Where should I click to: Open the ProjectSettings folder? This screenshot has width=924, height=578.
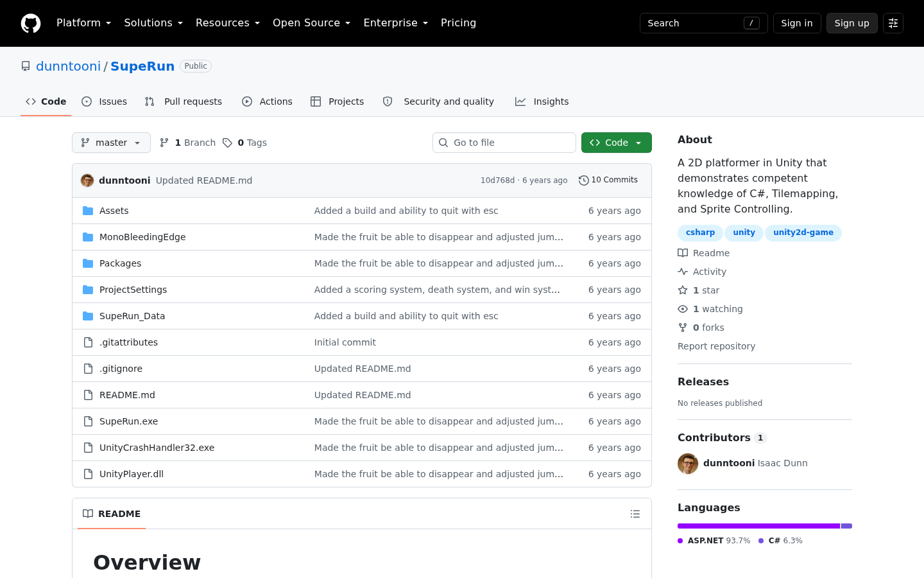(133, 290)
